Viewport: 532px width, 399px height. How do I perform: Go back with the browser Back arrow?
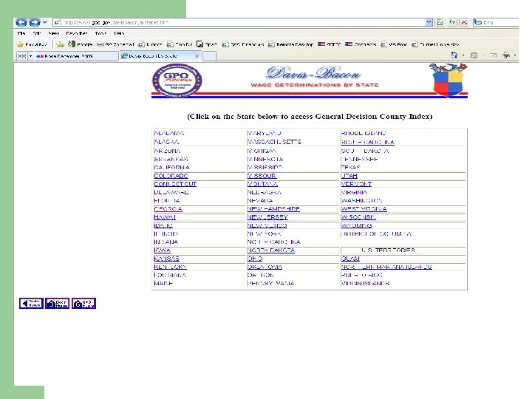(21, 22)
